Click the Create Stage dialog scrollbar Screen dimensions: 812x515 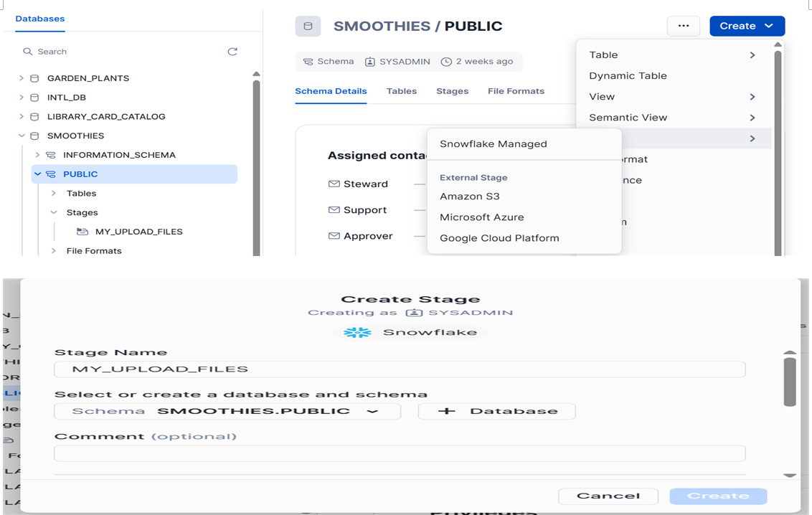790,382
